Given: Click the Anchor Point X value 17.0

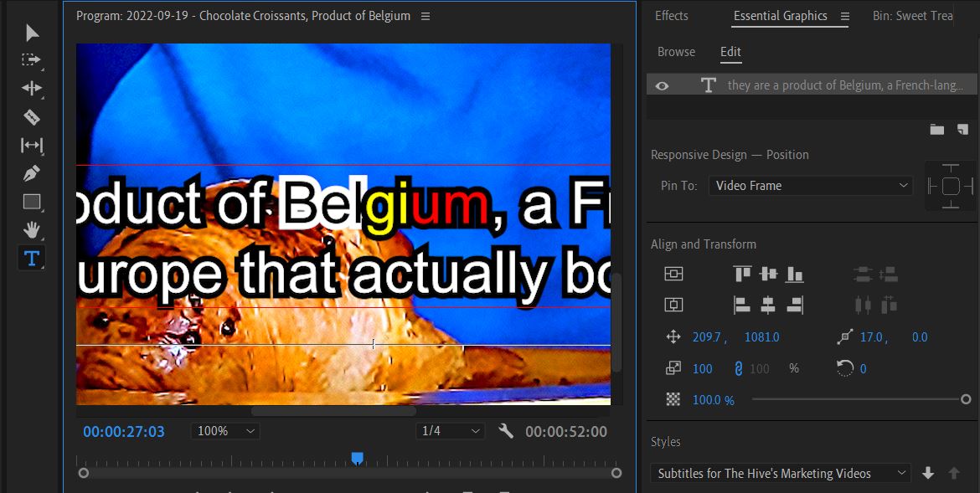Looking at the screenshot, I should (x=873, y=337).
